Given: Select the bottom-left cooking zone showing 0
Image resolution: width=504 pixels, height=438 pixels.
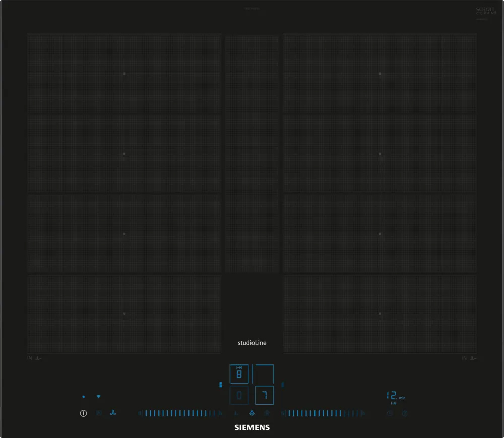Looking at the screenshot, I should [239, 395].
